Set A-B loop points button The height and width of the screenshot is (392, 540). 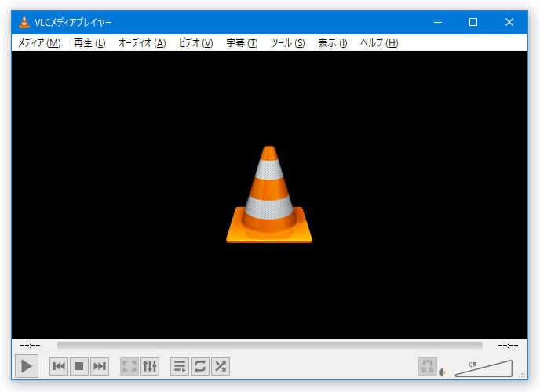pyautogui.click(x=428, y=366)
